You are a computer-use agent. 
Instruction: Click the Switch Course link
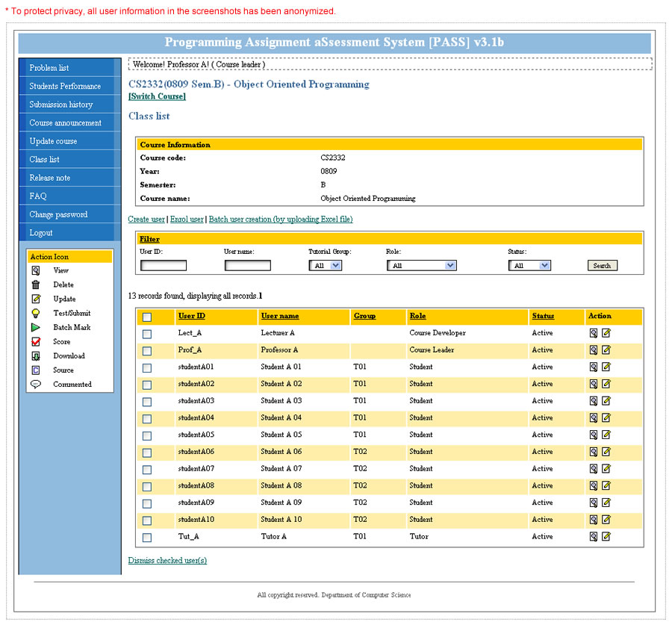tap(157, 96)
